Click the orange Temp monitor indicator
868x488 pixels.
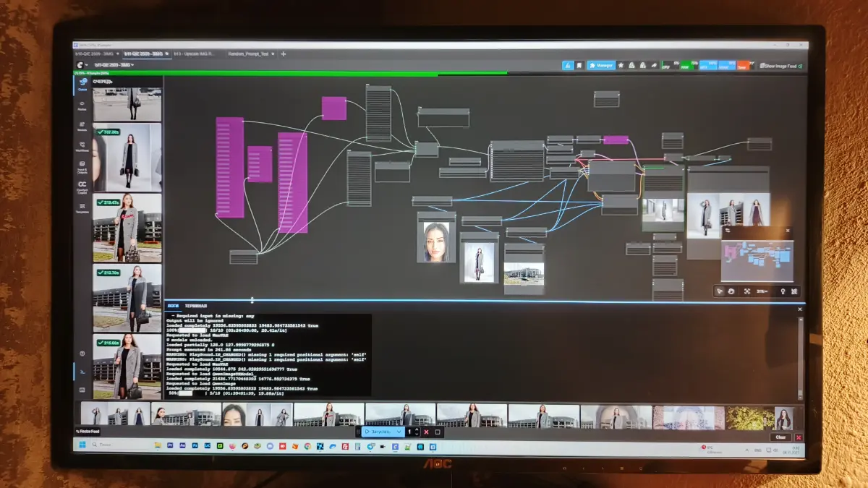(x=744, y=66)
